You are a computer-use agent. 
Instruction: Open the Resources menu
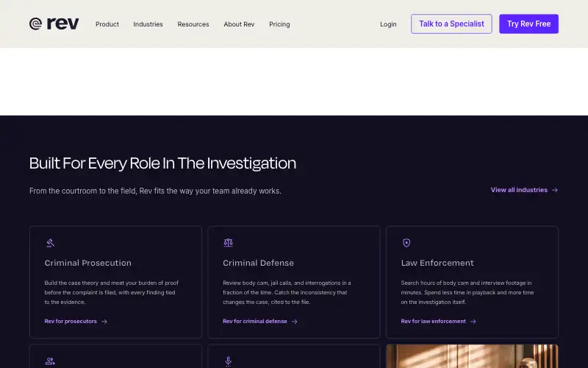tap(193, 24)
